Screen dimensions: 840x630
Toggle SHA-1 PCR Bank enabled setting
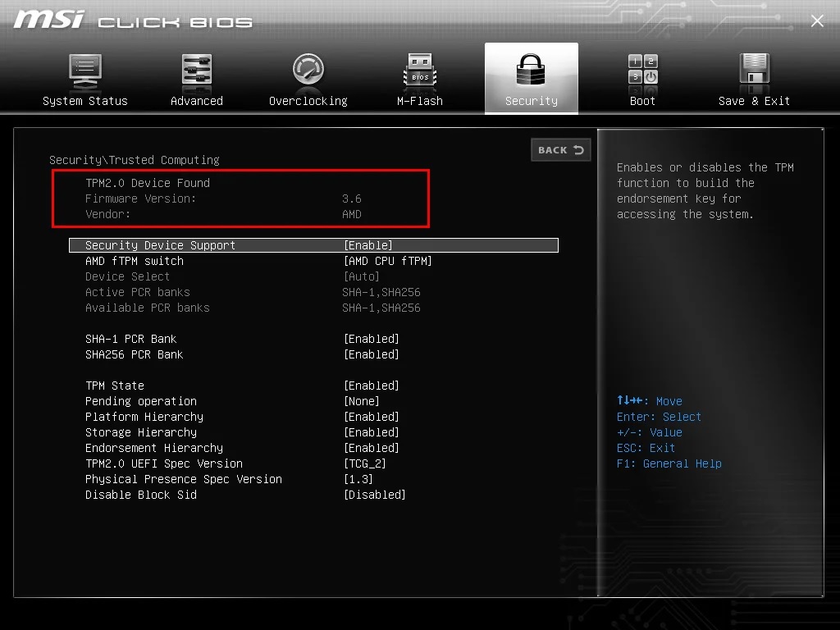tap(372, 339)
